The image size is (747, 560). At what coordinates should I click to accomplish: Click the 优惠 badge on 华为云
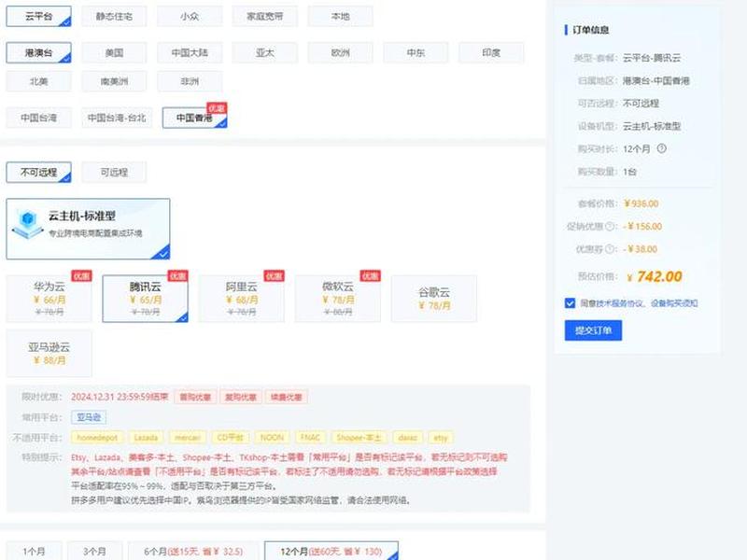81,275
